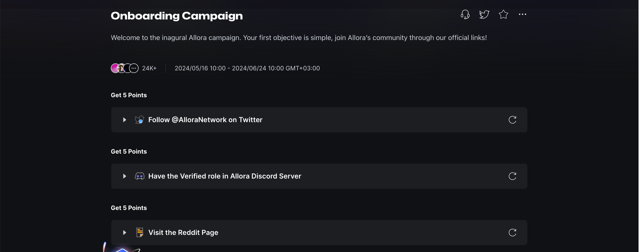
Task: Expand the Visit the Reddit Page arrow
Action: [124, 233]
